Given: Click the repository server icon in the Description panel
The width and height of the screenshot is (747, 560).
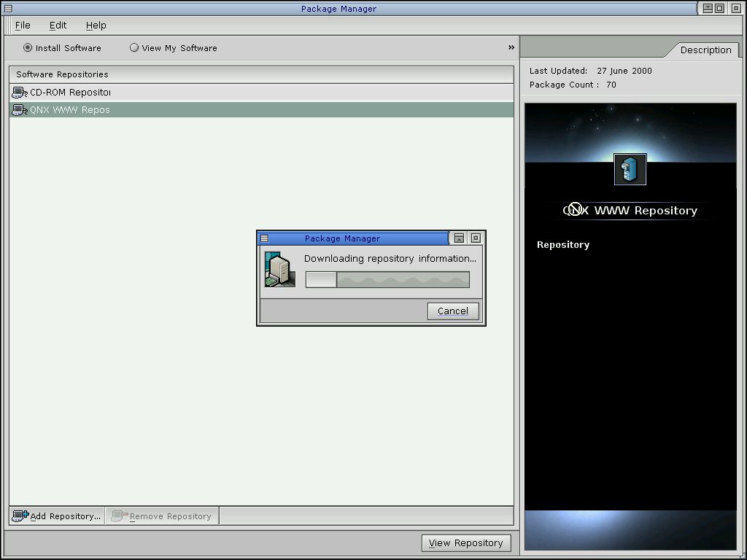Looking at the screenshot, I should (x=630, y=169).
